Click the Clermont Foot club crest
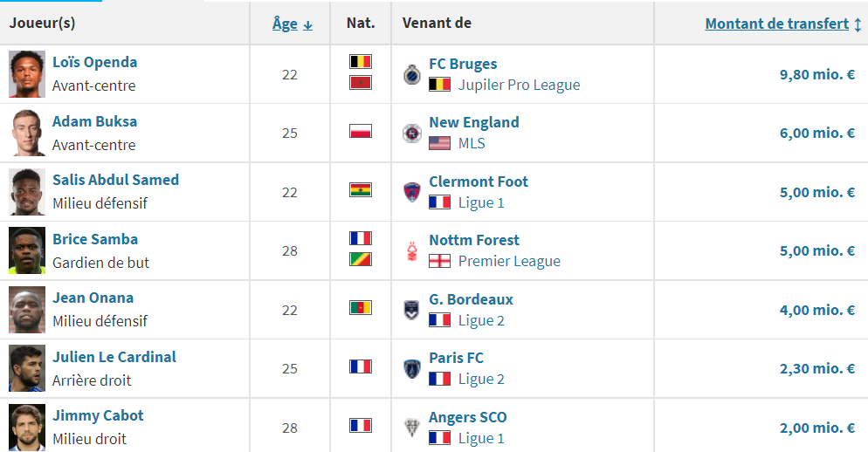Viewport: 868px width, 452px height. pyautogui.click(x=411, y=192)
